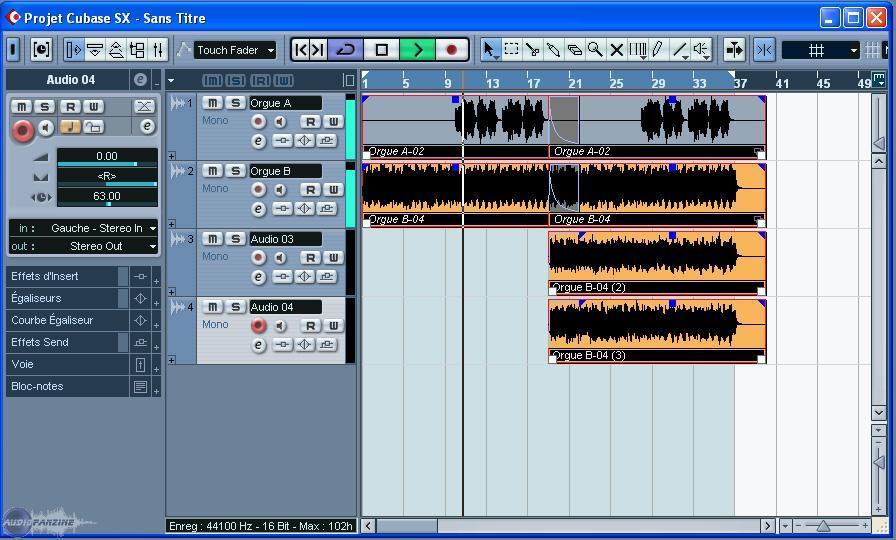The width and height of the screenshot is (896, 540).
Task: Click the send effects state icon on Audio 03
Action: 326,277
